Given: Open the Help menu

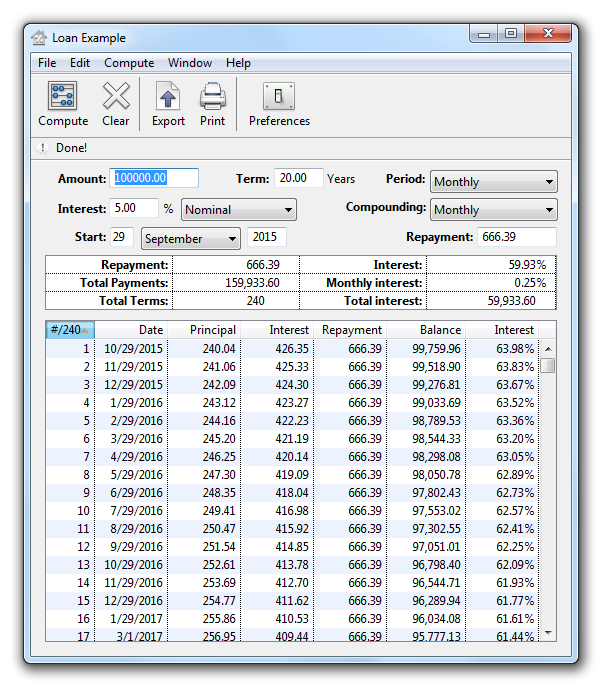Looking at the screenshot, I should point(238,63).
